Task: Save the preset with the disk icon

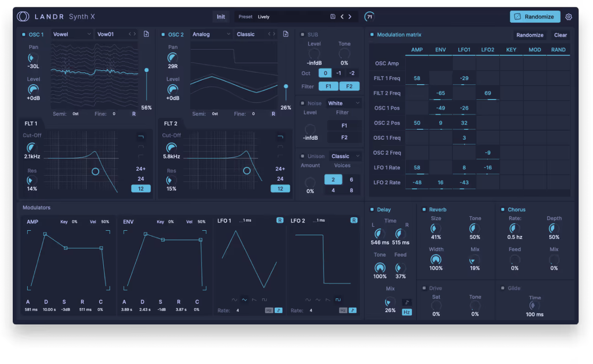Action: point(333,17)
